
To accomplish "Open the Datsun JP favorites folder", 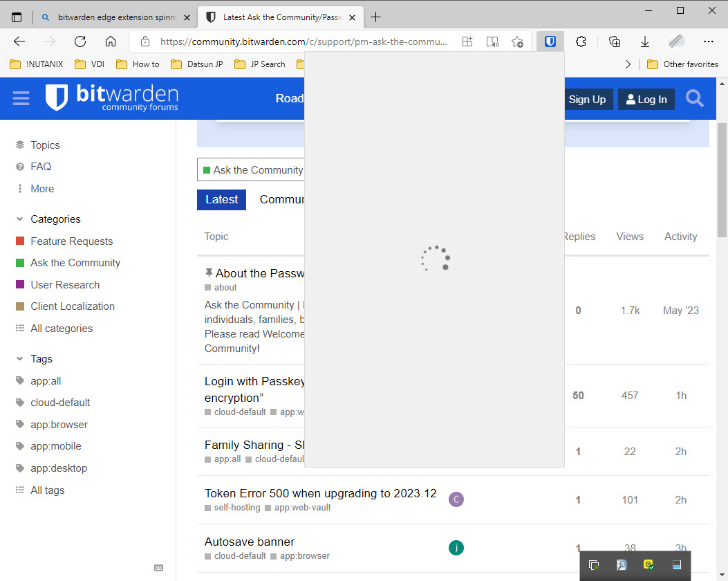I will pyautogui.click(x=197, y=64).
